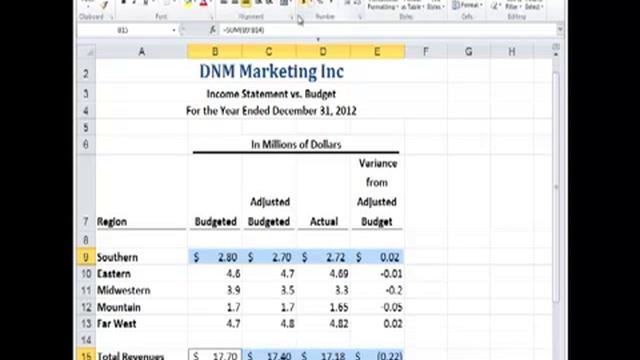Viewport: 640px width, 360px height.
Task: Open the Format cells dropdown
Action: [x=467, y=5]
